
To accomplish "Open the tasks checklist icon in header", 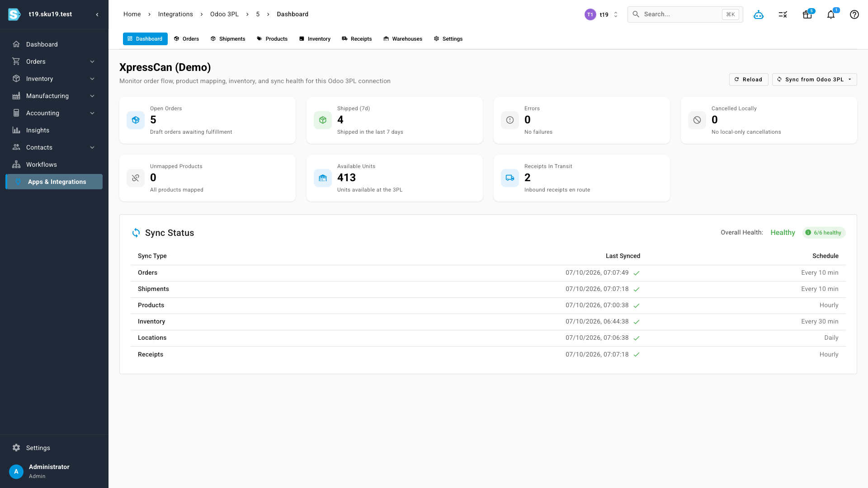I will pyautogui.click(x=783, y=14).
